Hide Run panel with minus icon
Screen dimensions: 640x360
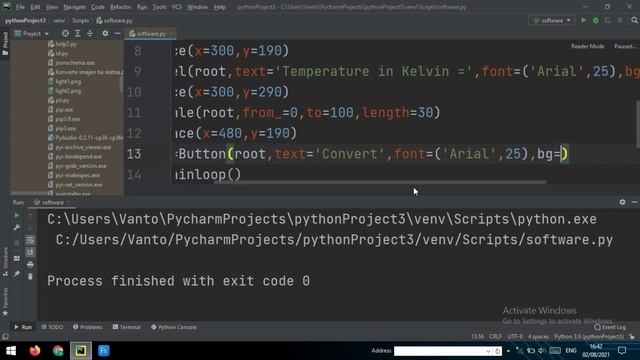(634, 202)
